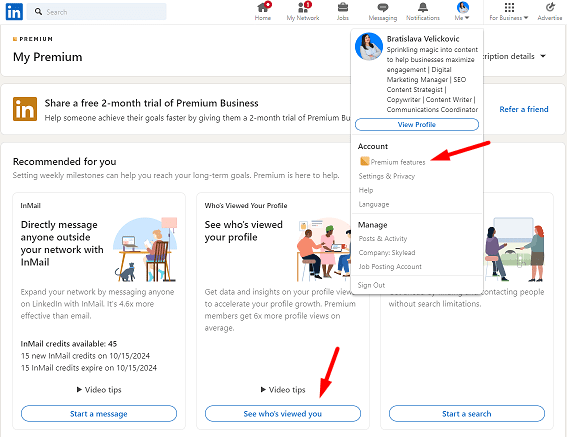Play Video tips in the InMail card
Viewport: 567px width, 437px height.
(99, 390)
